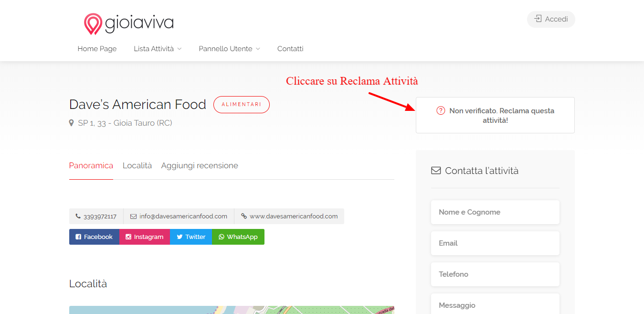Open the Aggiungi recensione tab

200,165
